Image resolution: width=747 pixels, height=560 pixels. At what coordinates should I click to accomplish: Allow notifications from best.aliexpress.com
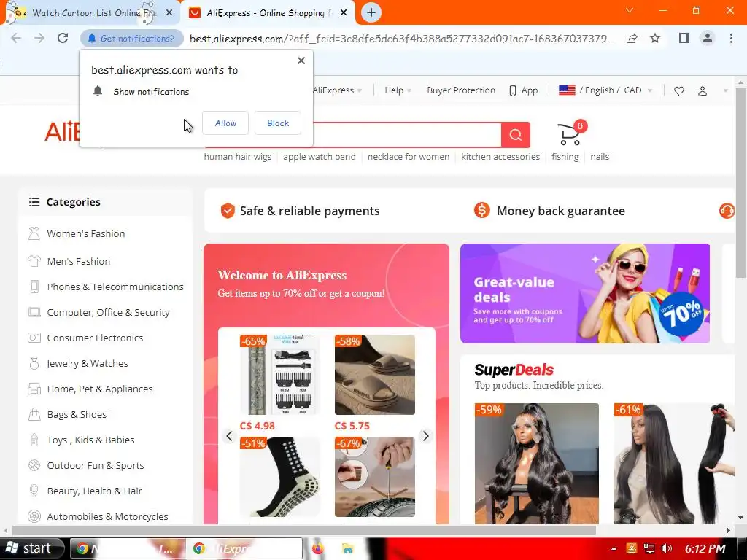(x=225, y=122)
